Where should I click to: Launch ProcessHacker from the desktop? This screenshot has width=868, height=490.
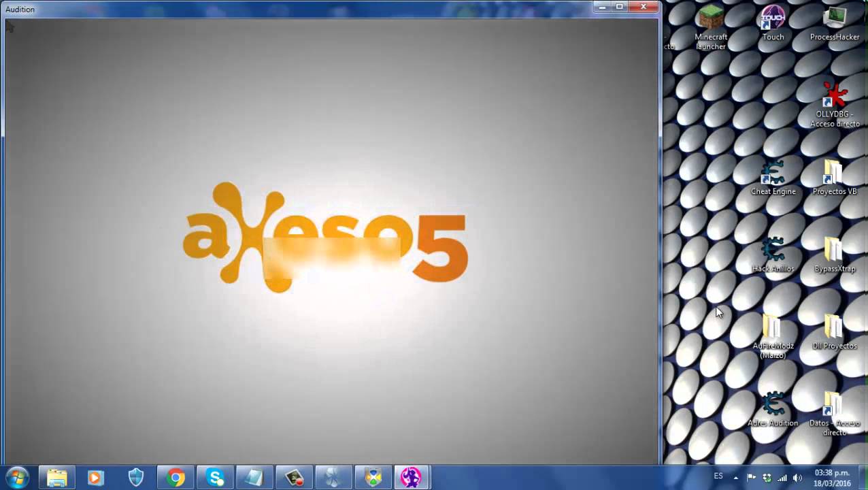tap(835, 24)
